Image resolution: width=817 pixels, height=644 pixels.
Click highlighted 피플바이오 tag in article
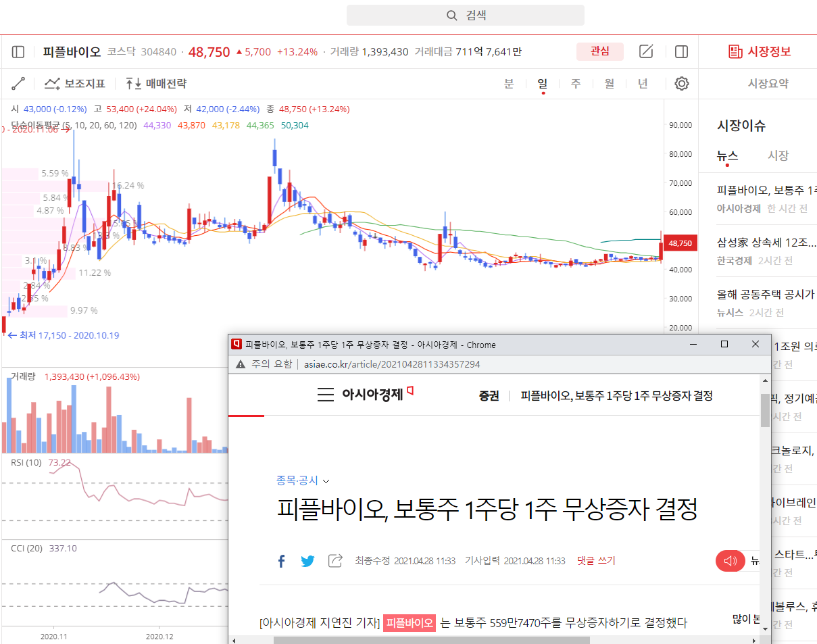410,622
